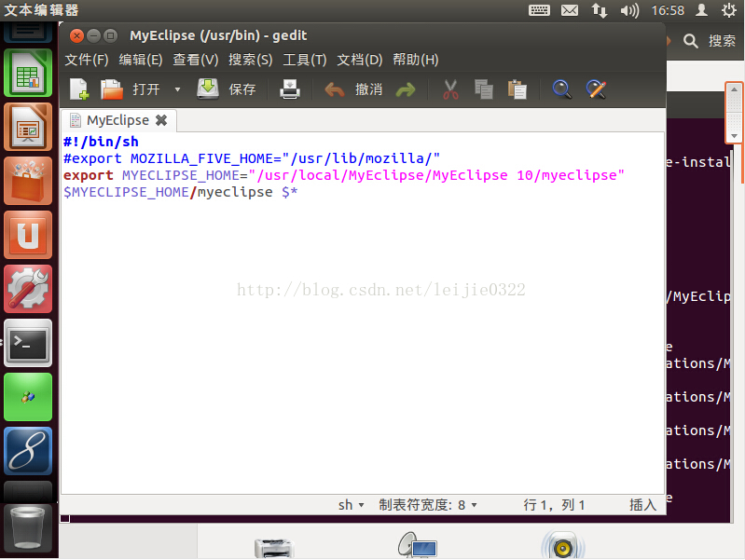Open printer icon in background settings window
Image resolution: width=745 pixels, height=560 pixels.
click(274, 548)
